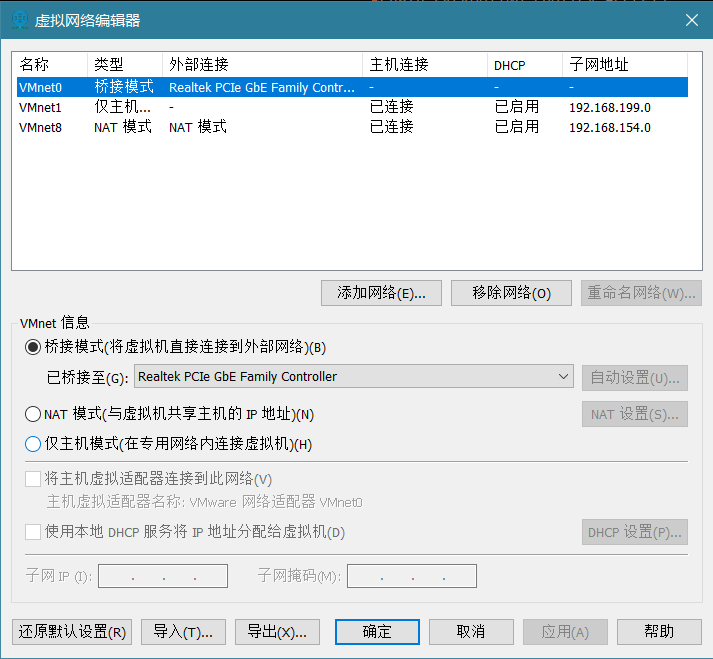The height and width of the screenshot is (659, 713).
Task: Click the 取消 button
Action: coord(471,632)
